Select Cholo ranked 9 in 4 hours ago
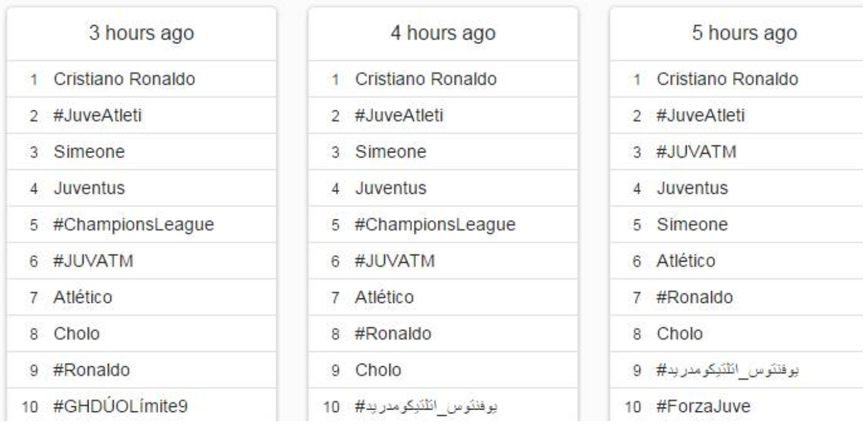 click(378, 370)
